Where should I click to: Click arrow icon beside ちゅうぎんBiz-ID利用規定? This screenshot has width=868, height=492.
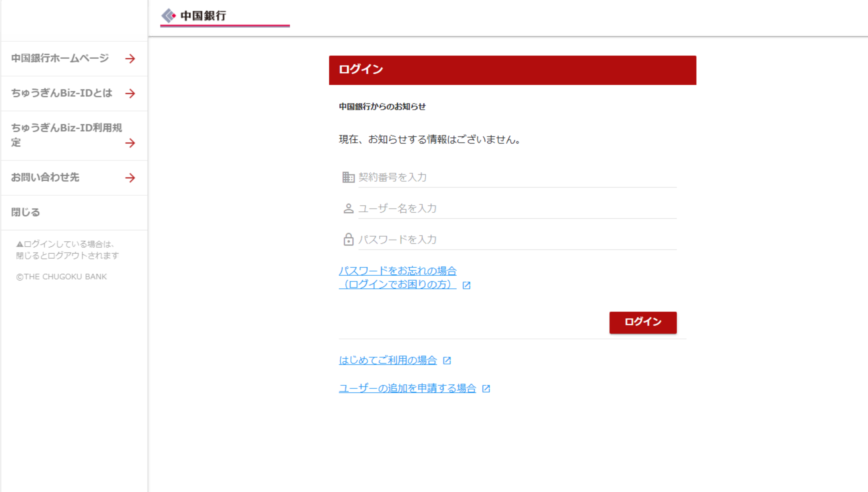(130, 143)
